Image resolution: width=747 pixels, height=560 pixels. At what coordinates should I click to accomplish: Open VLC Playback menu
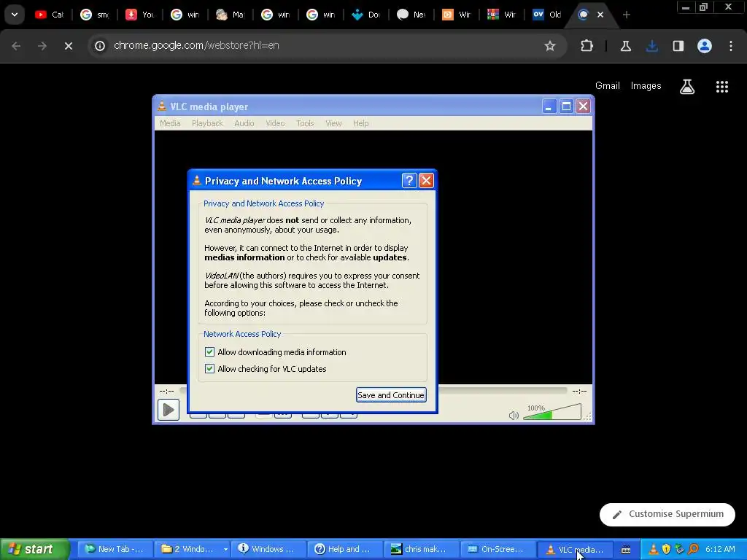click(x=207, y=123)
